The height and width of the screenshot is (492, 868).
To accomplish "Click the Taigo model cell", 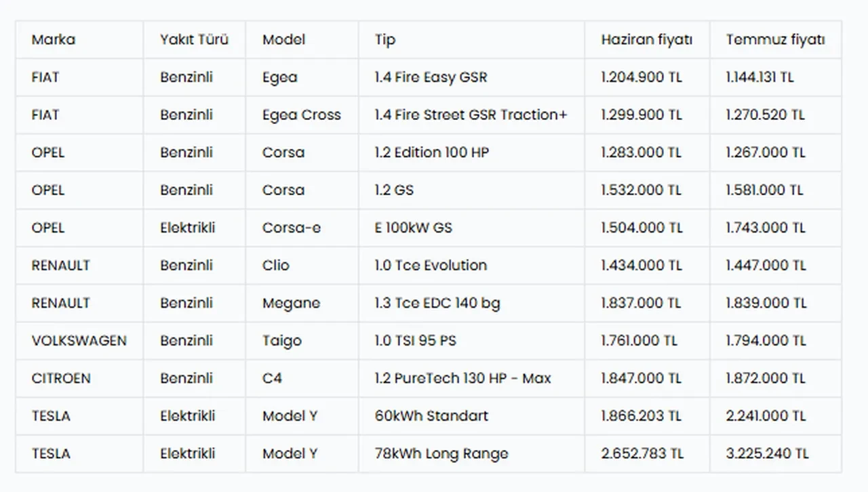I will [x=281, y=341].
